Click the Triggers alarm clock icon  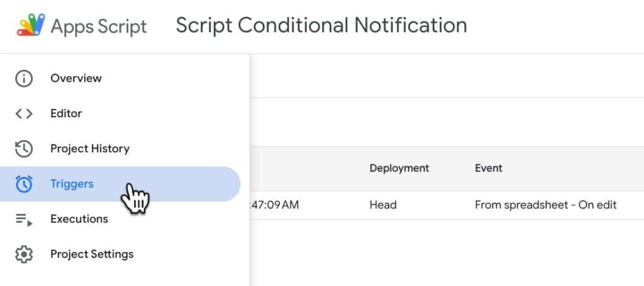pos(24,184)
